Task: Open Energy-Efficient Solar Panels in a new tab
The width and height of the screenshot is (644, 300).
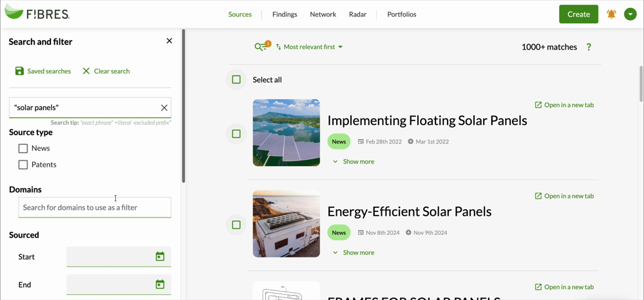Action: click(x=564, y=196)
